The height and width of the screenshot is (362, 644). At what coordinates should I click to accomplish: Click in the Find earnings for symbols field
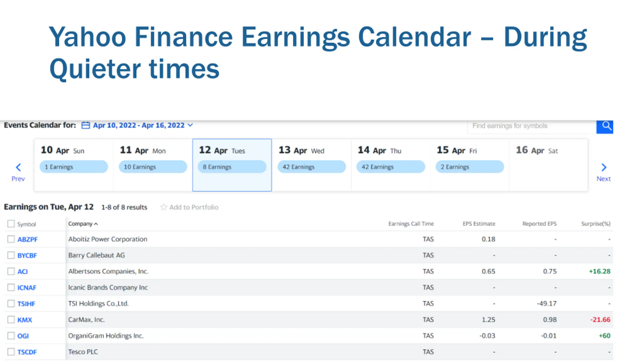[532, 126]
